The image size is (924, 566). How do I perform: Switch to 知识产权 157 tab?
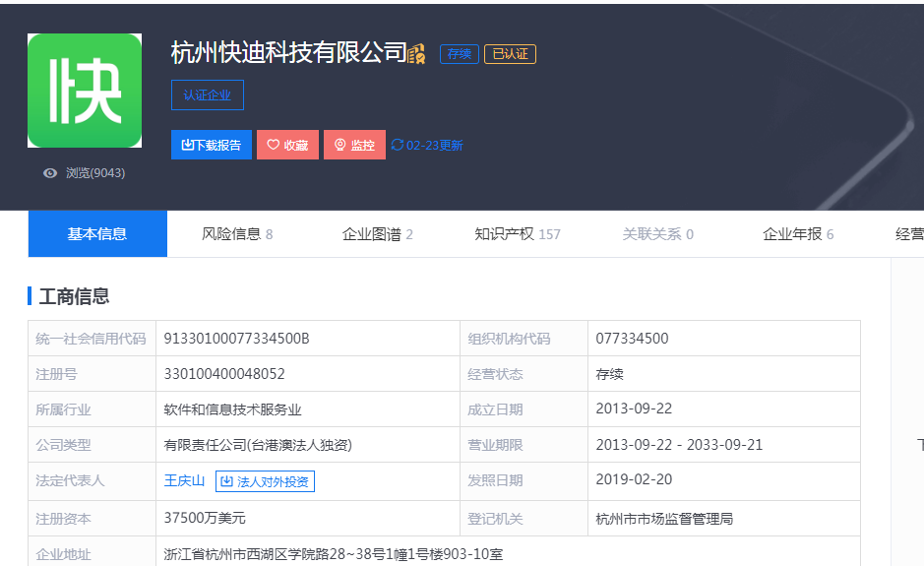tap(518, 234)
